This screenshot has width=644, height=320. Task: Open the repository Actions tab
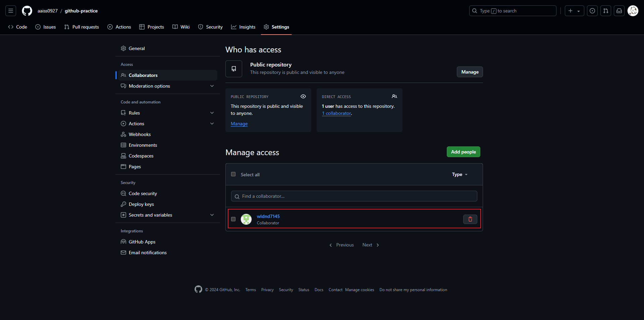click(x=119, y=27)
